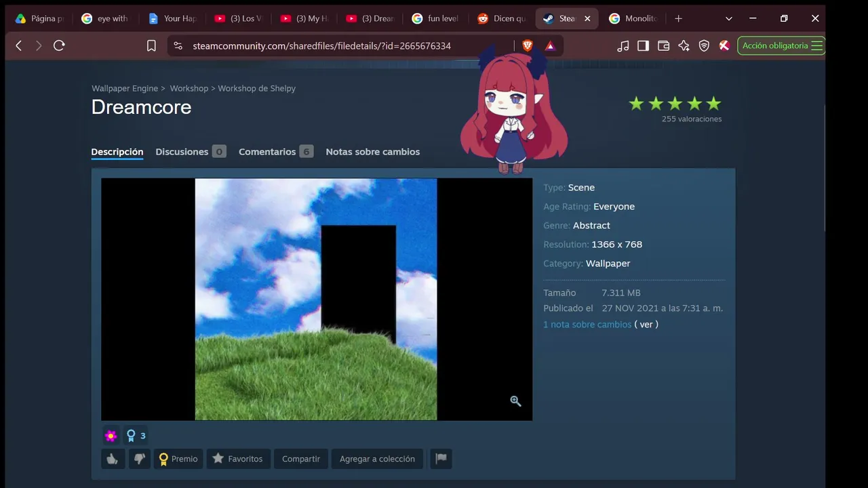Click the '1366 x 768' resolution value

click(x=616, y=245)
